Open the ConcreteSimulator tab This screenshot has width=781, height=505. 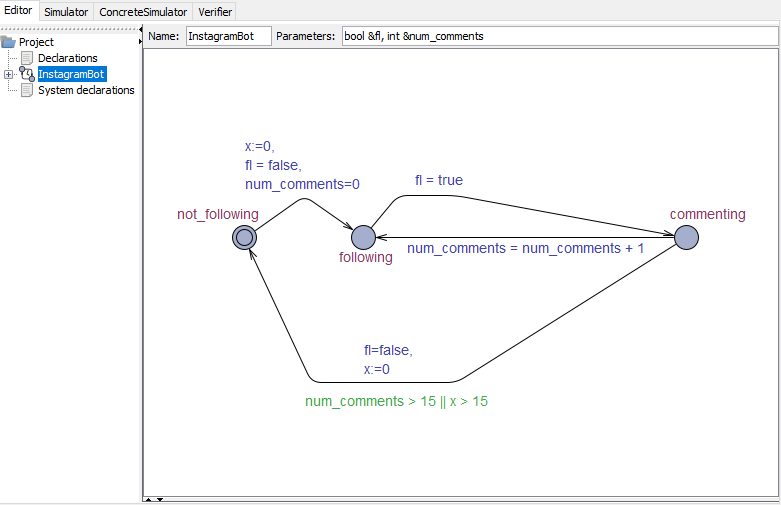(142, 12)
